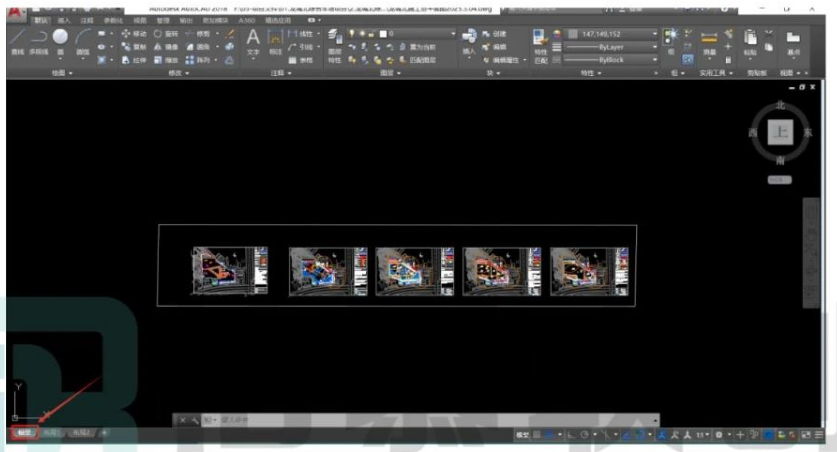The height and width of the screenshot is (452, 837).
Task: Click the large Text (文字) tool
Action: point(253,42)
